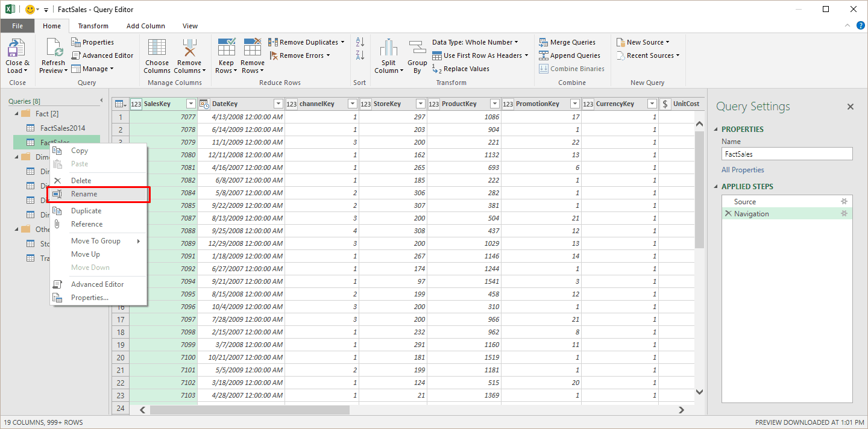Click the Close & Load icon
The height and width of the screenshot is (429, 868).
pos(16,48)
